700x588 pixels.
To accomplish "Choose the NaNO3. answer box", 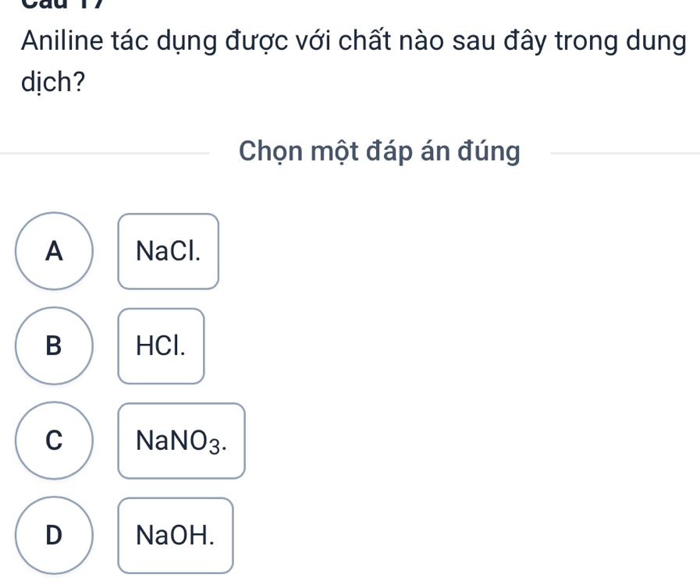I will [182, 441].
